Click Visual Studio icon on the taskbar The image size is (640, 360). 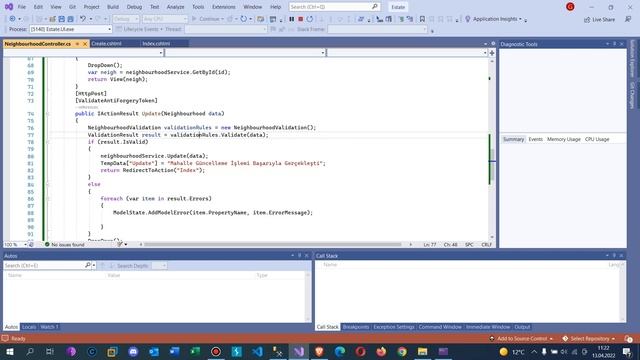(x=299, y=351)
